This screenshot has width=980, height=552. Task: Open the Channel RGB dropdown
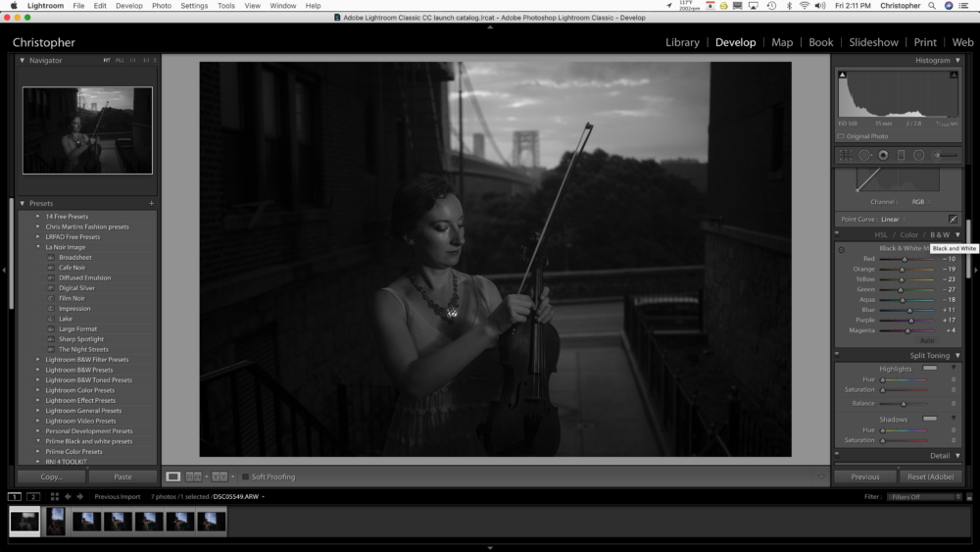click(x=920, y=202)
